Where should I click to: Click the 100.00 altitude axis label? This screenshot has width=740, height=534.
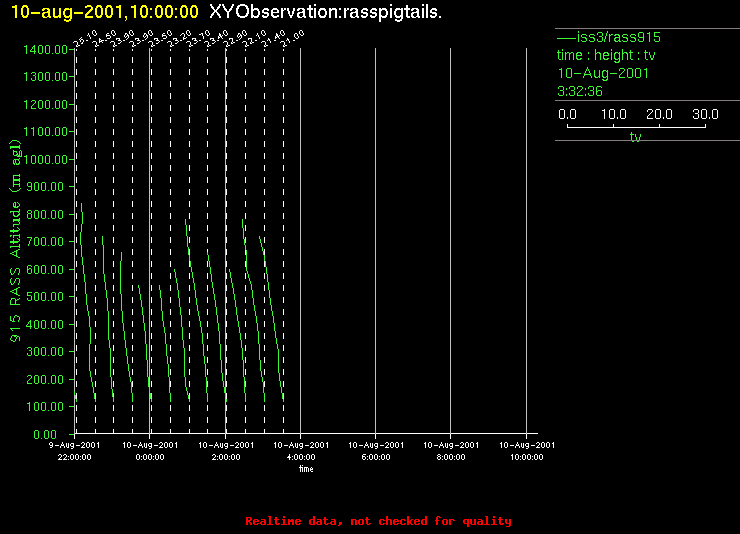click(45, 407)
